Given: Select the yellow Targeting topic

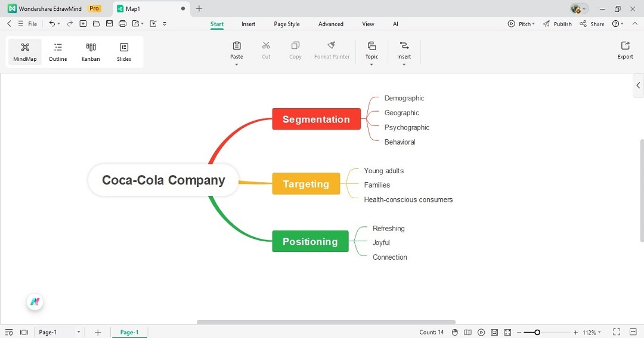Looking at the screenshot, I should (306, 184).
